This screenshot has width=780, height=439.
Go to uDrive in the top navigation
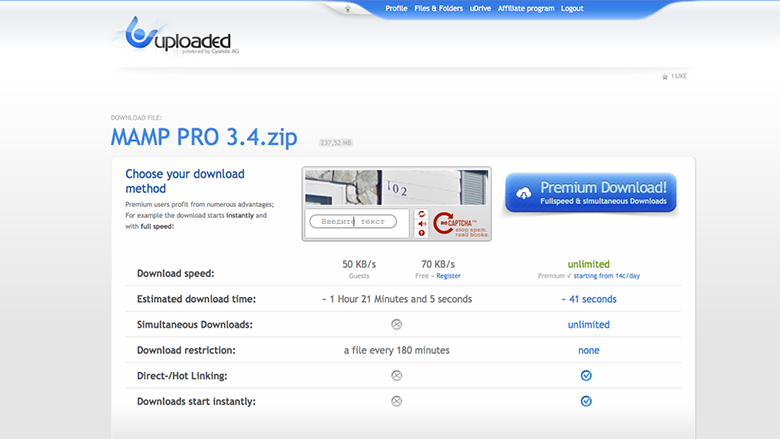[x=481, y=8]
